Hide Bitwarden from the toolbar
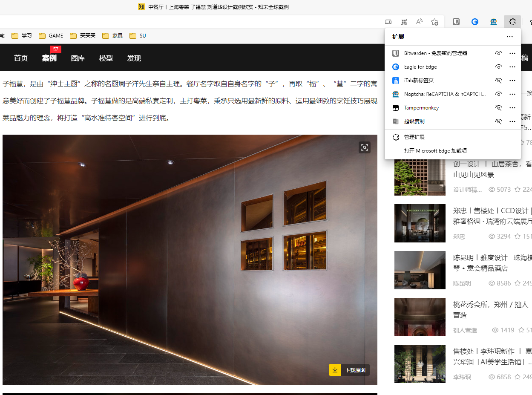This screenshot has width=532, height=395. pyautogui.click(x=499, y=53)
